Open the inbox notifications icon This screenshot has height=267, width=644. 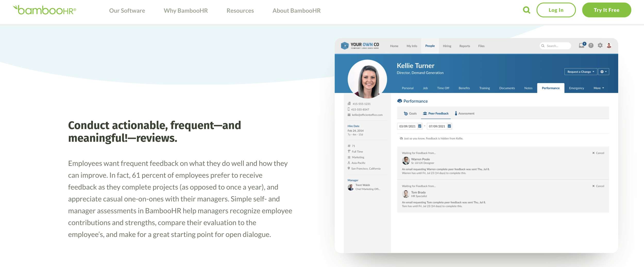582,45
